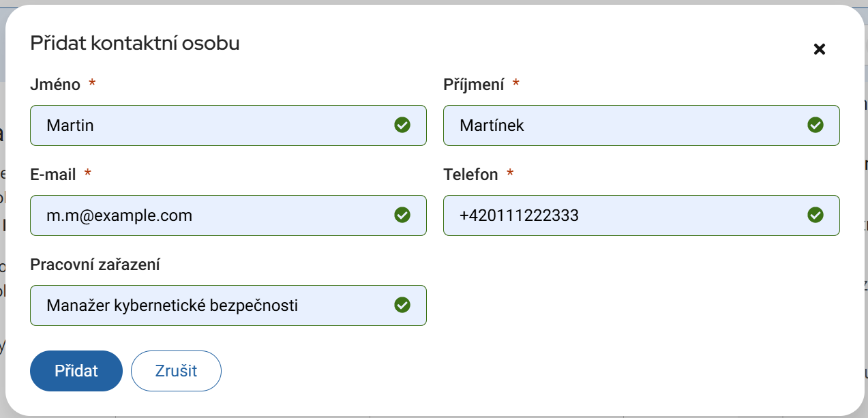Click validation checkmark in Telefon field
This screenshot has height=418, width=868.
pyautogui.click(x=815, y=215)
